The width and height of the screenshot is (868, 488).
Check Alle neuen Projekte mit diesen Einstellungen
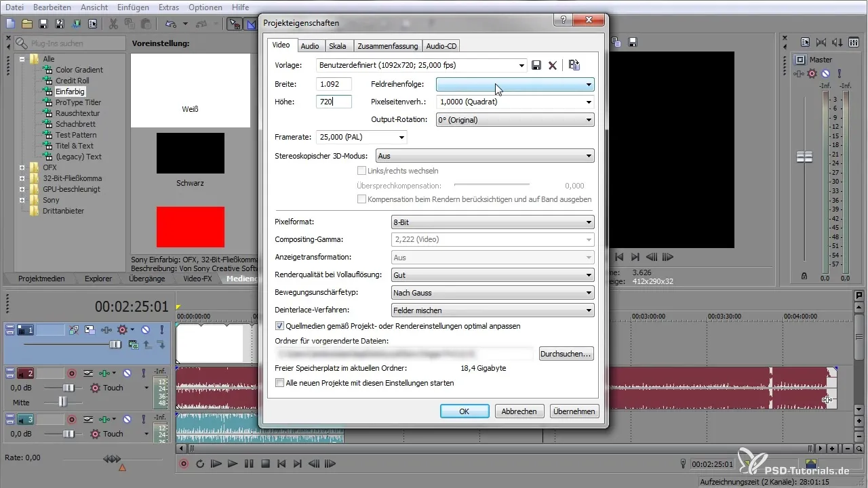point(280,383)
